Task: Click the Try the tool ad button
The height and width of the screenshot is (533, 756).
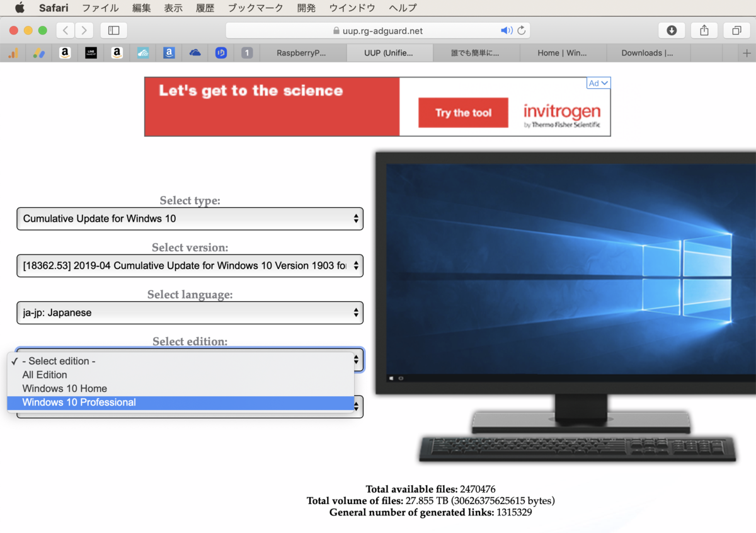Action: point(463,113)
